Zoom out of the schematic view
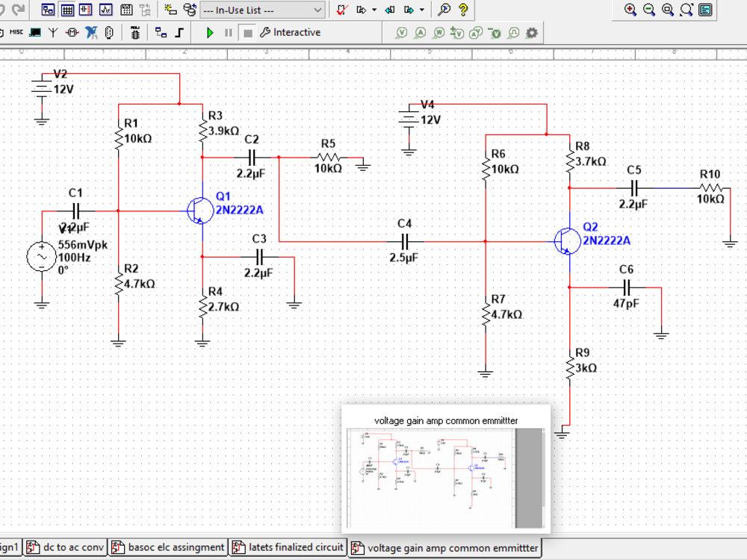 click(x=648, y=10)
